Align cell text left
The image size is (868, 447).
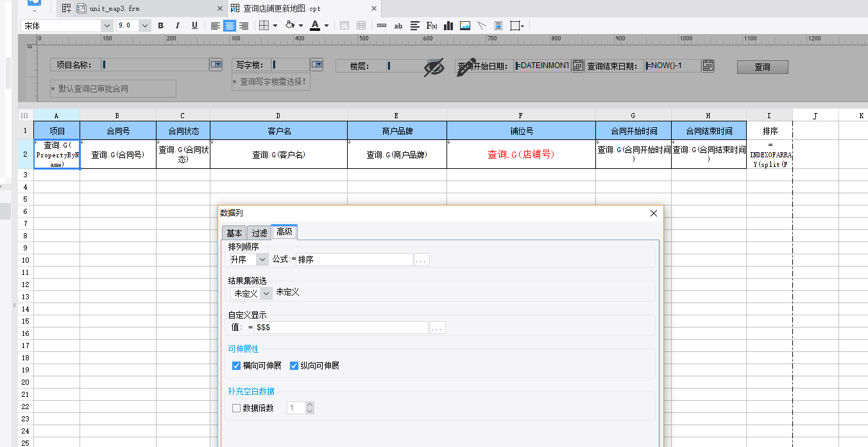(x=216, y=26)
